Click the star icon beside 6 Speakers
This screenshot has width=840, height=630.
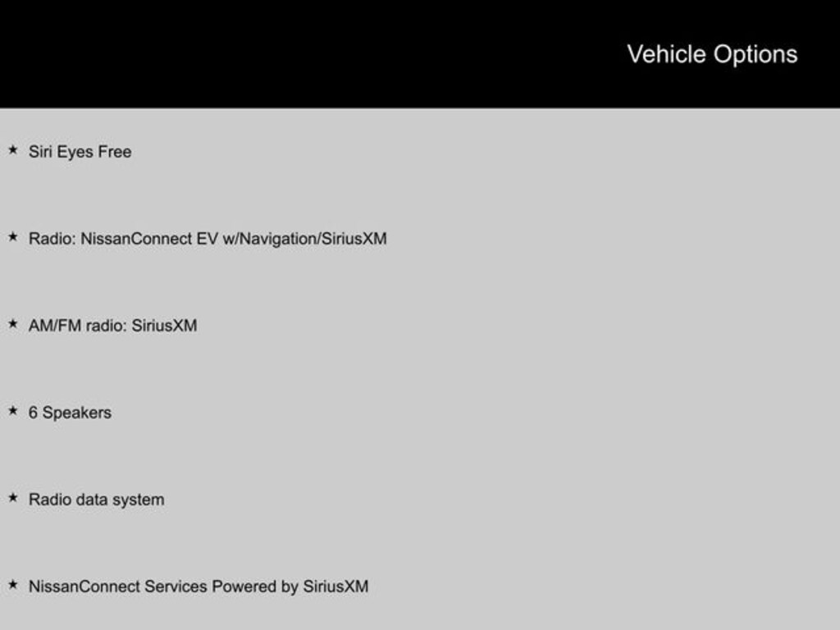point(12,411)
